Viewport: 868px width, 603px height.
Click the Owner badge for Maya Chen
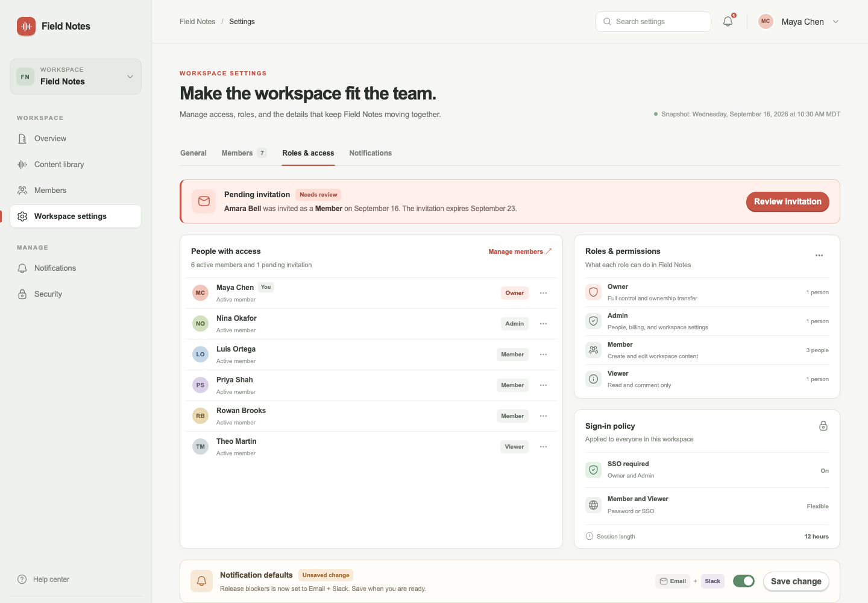(515, 293)
